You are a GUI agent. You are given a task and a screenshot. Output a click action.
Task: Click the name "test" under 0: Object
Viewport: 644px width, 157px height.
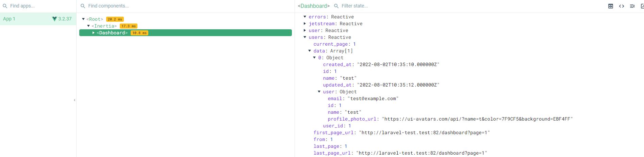click(x=348, y=78)
